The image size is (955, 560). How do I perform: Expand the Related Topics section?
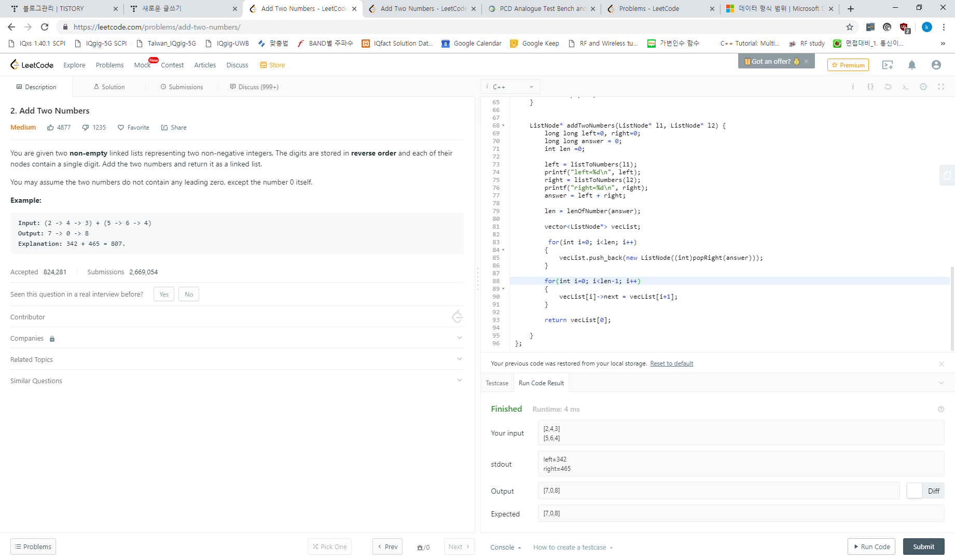[460, 359]
